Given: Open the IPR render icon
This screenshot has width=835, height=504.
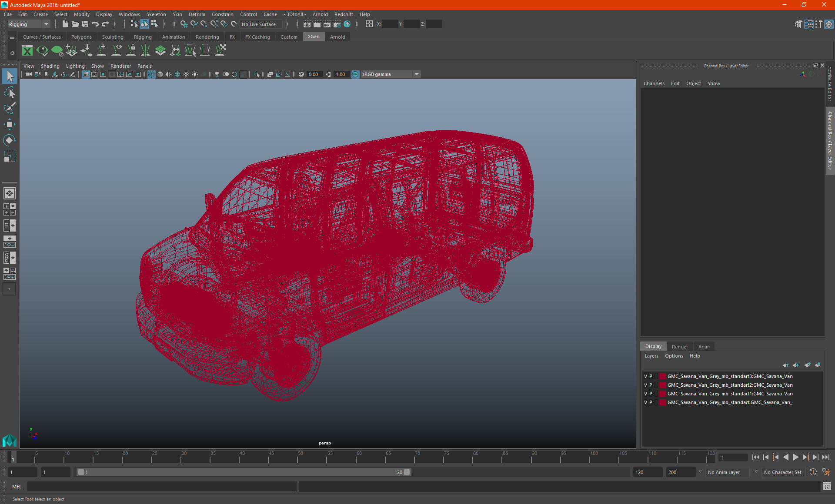Looking at the screenshot, I should point(327,24).
